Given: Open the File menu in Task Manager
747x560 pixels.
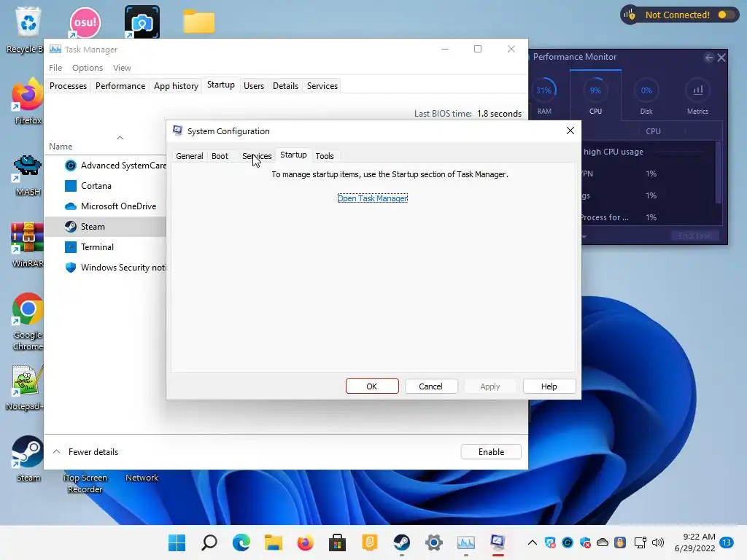Looking at the screenshot, I should (55, 68).
